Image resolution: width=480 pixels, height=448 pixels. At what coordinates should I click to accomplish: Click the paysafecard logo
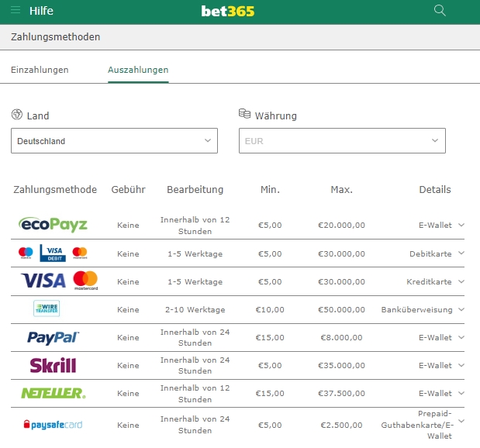click(53, 425)
